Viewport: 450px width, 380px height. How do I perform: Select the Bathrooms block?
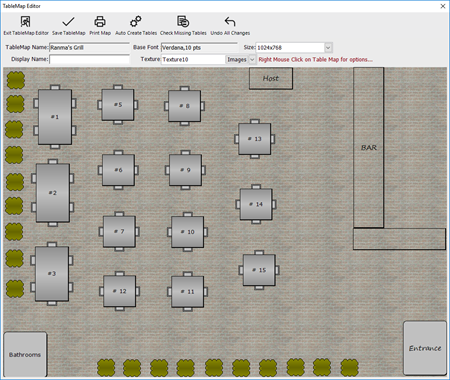pos(25,354)
